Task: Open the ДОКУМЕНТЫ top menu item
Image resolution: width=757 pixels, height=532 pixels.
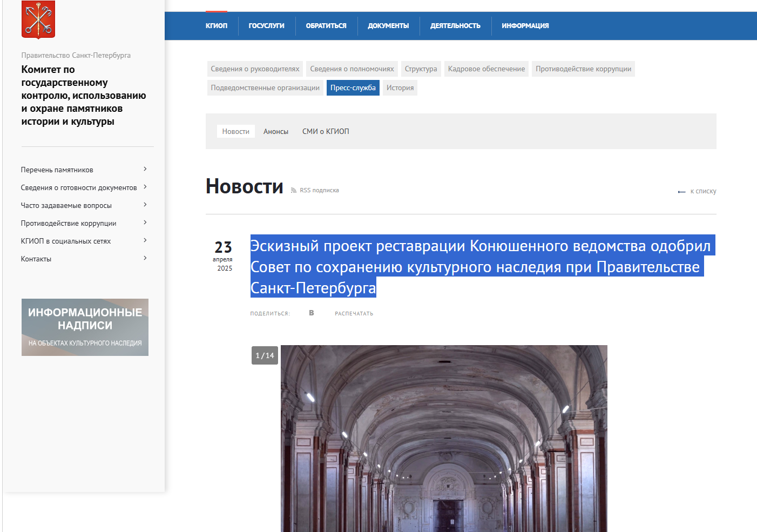Action: [388, 26]
